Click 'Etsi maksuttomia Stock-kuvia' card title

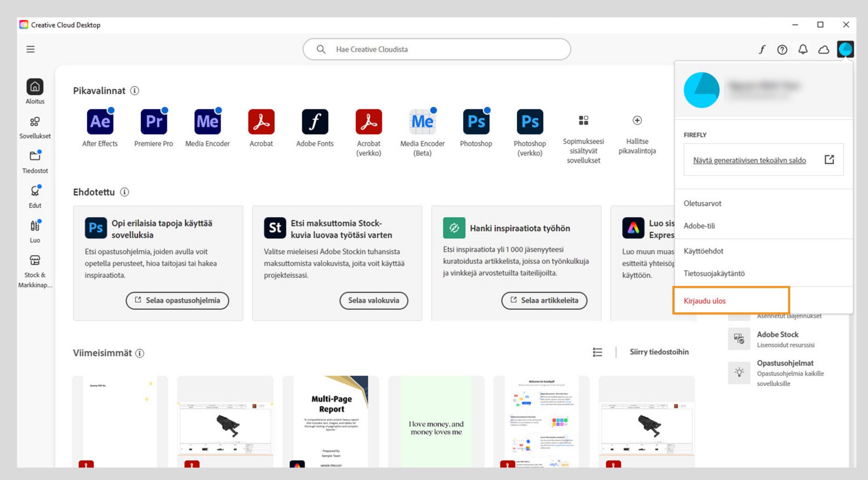tap(341, 229)
